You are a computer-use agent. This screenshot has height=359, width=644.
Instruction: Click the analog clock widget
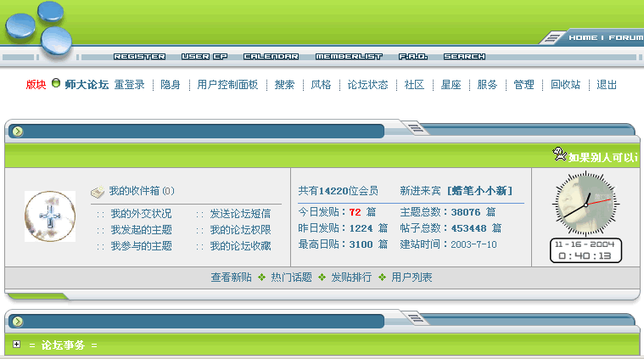[585, 205]
